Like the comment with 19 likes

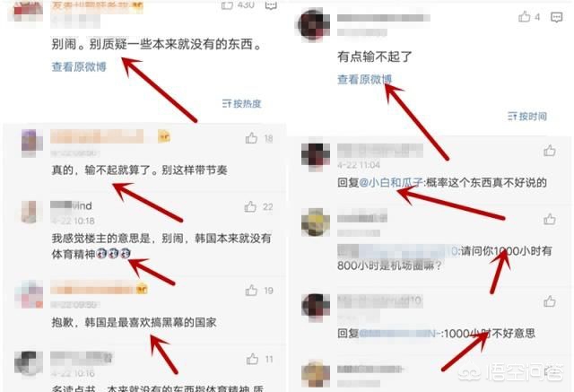251,291
